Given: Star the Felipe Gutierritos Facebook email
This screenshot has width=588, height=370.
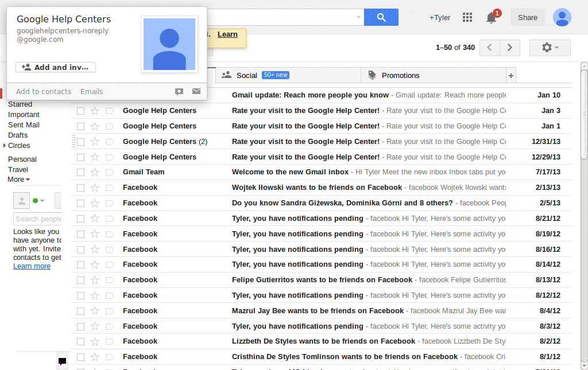Looking at the screenshot, I should [95, 280].
